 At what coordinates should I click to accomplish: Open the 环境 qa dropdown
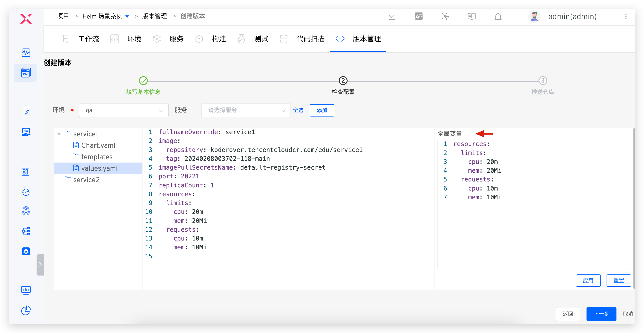pos(124,110)
